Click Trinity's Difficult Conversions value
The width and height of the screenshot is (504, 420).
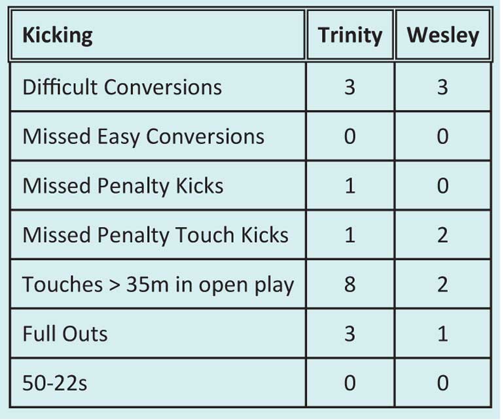[350, 87]
